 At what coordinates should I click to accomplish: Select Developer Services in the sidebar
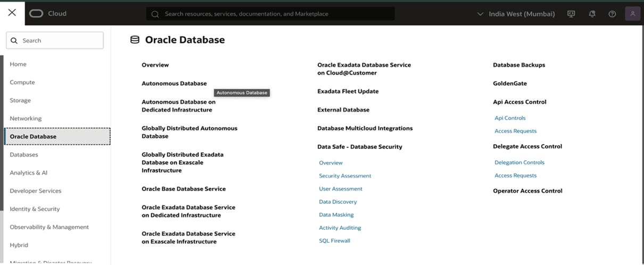[x=36, y=191]
